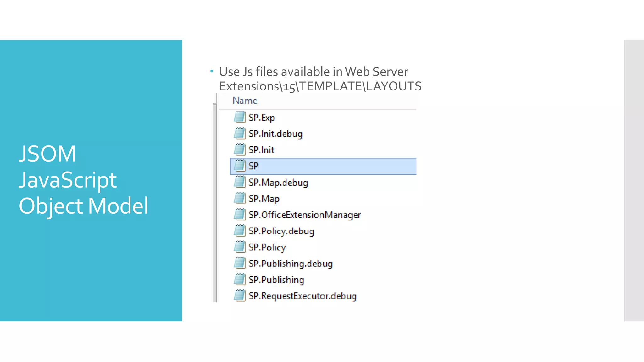The width and height of the screenshot is (644, 362).
Task: Click the 'Use Js files available' bullet text
Action: coord(320,79)
